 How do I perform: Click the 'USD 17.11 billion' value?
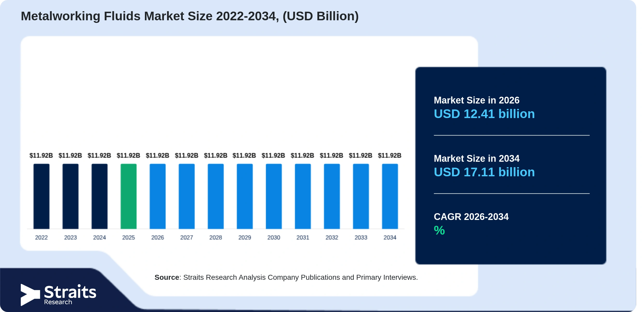(x=484, y=172)
